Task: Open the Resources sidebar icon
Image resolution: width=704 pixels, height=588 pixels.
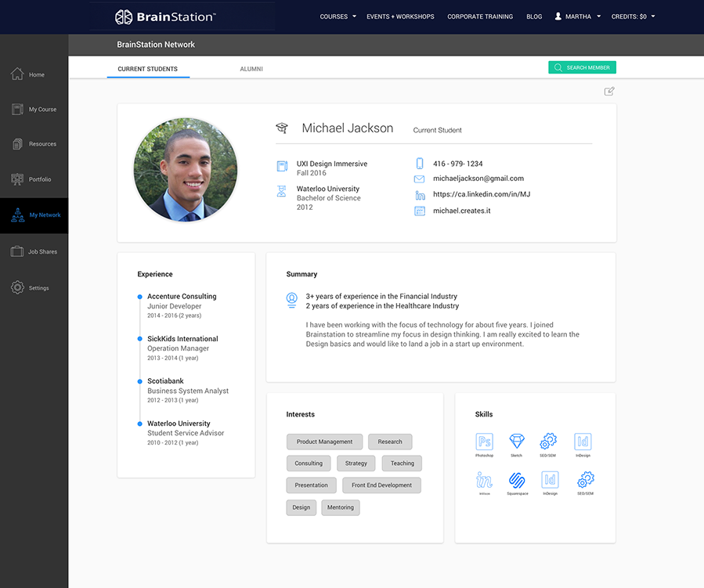Action: [x=17, y=143]
